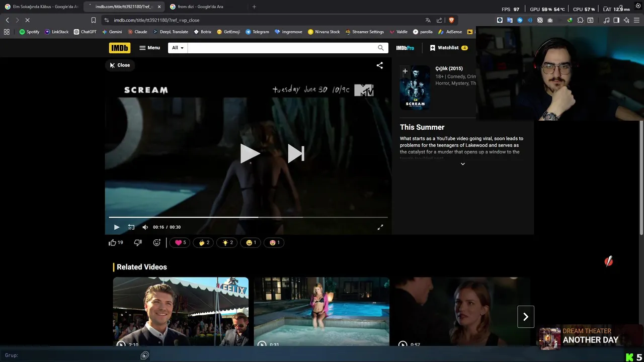
Task: Open the browser hamburger menu
Action: pyautogui.click(x=636, y=20)
